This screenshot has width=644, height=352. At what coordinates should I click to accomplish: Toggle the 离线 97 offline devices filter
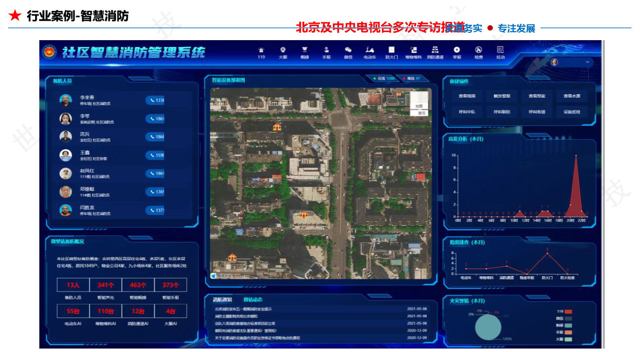412,78
